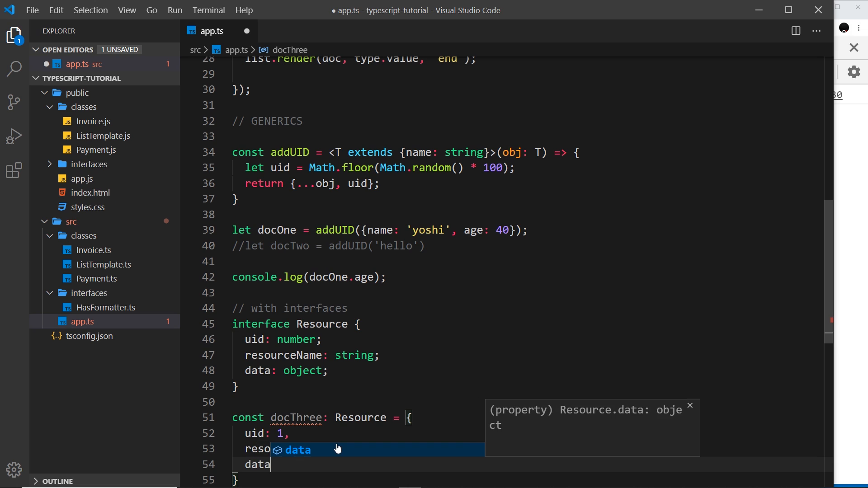Open the Terminal menu

[208, 10]
